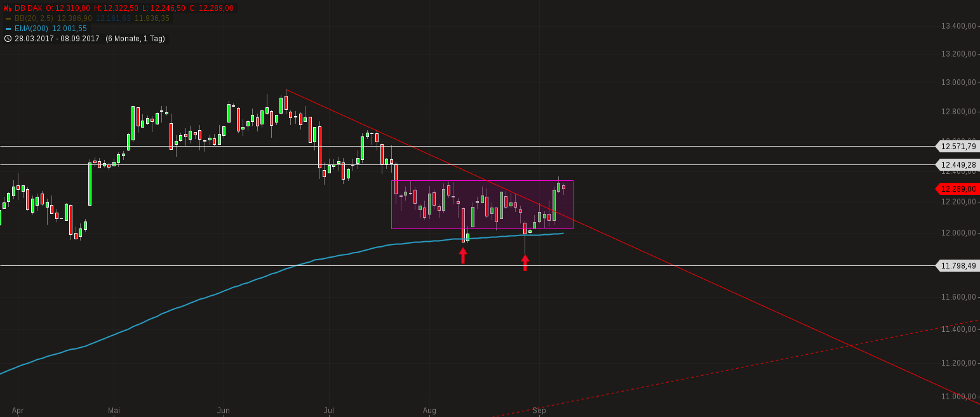Viewport: 980px width, 417px height.
Task: Click the low value L: 12.246,50
Action: click(x=164, y=8)
